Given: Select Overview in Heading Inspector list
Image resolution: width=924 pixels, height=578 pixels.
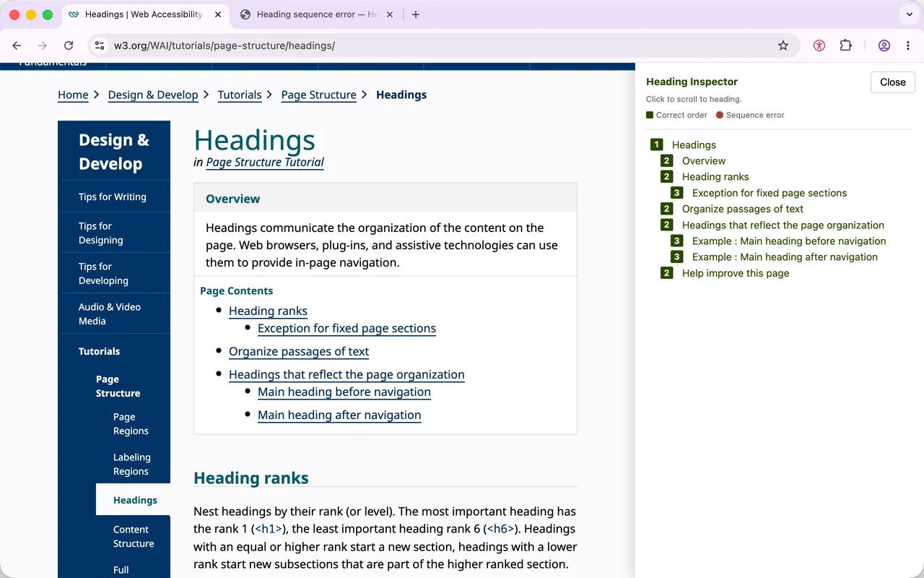Looking at the screenshot, I should [x=704, y=161].
